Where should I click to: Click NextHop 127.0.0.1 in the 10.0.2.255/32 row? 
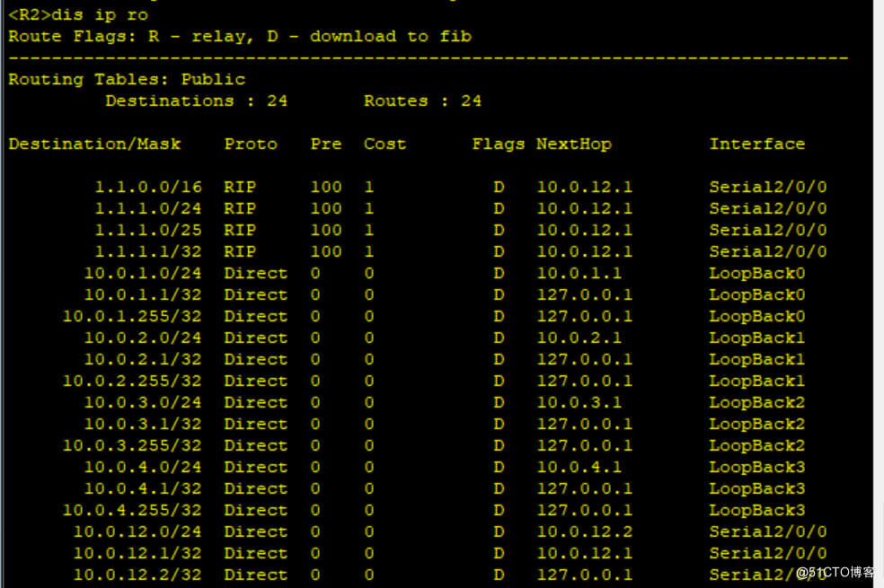[584, 381]
